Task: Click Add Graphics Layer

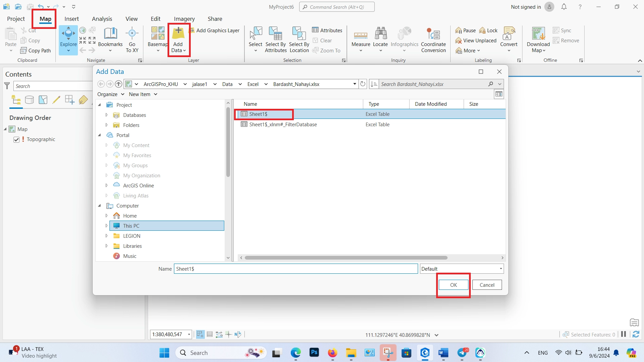Action: [x=215, y=30]
